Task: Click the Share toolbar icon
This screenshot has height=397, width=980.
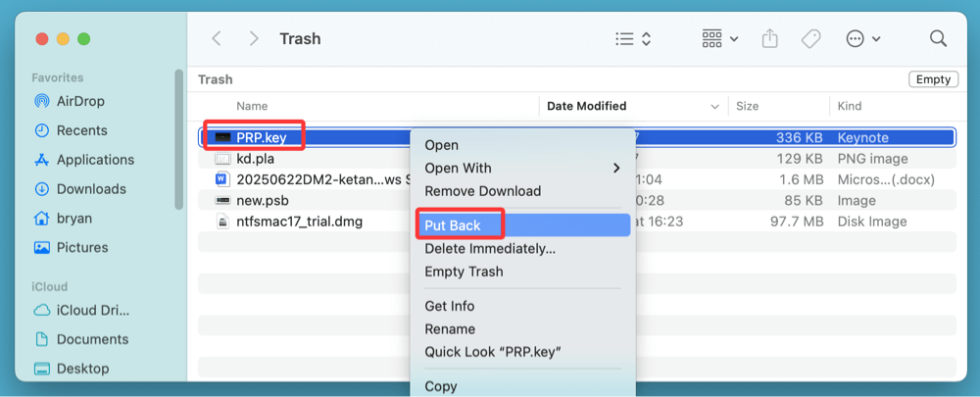Action: pos(770,39)
